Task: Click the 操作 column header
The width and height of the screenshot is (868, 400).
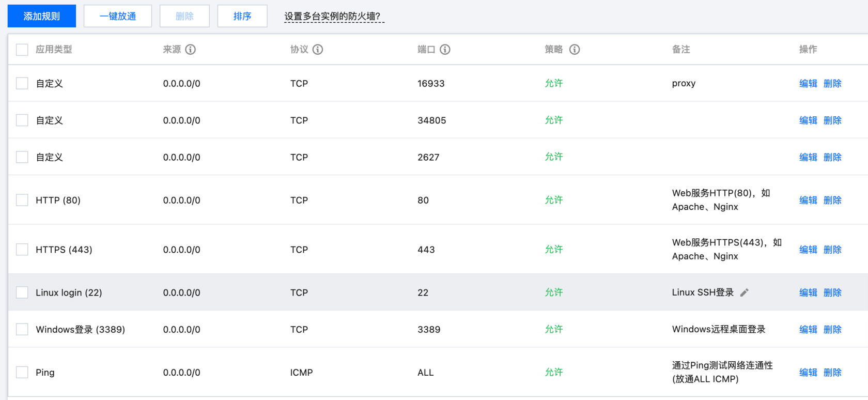Action: click(808, 50)
